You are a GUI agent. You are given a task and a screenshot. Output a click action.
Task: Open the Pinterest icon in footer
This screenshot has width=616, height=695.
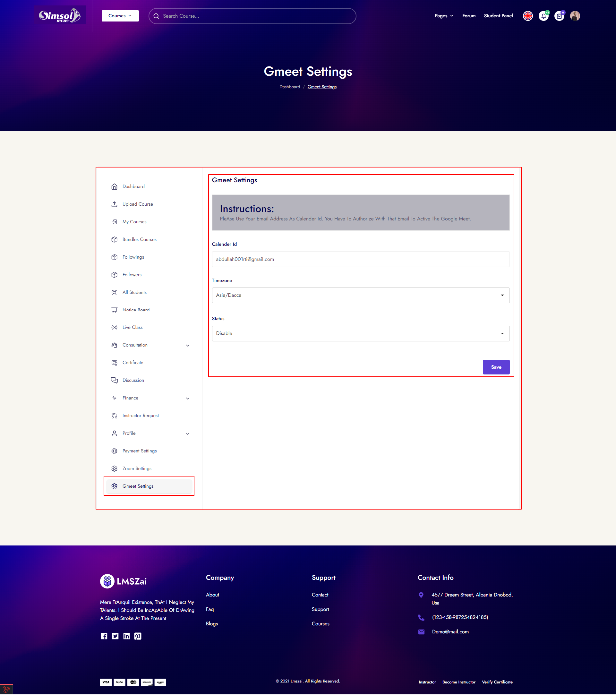(x=138, y=636)
